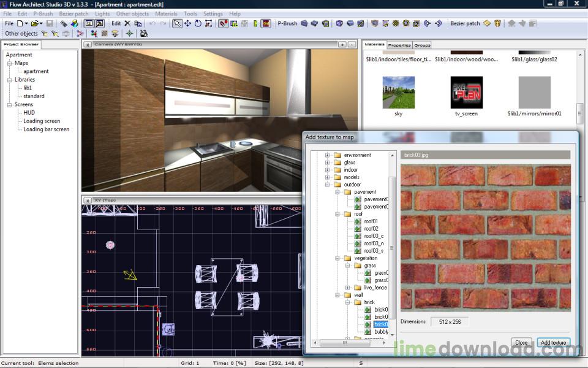The width and height of the screenshot is (588, 368).
Task: Click the yellow ruler toolbar icon
Action: point(255,23)
